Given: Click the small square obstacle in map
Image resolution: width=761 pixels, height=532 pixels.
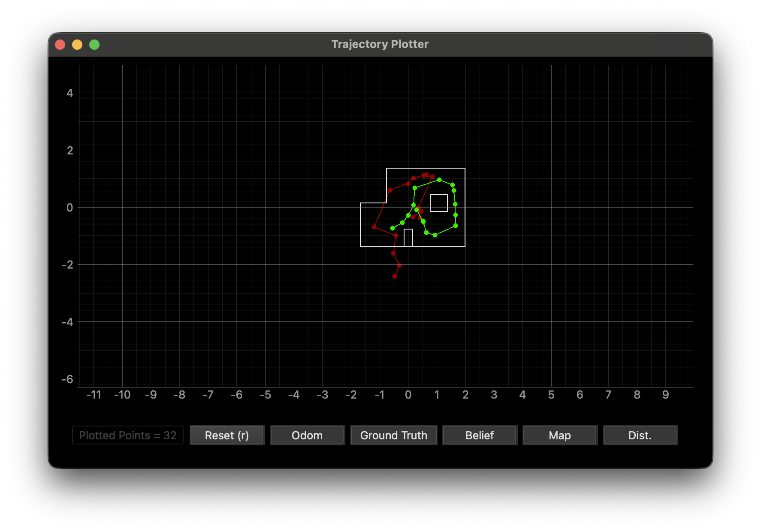Looking at the screenshot, I should click(x=439, y=203).
